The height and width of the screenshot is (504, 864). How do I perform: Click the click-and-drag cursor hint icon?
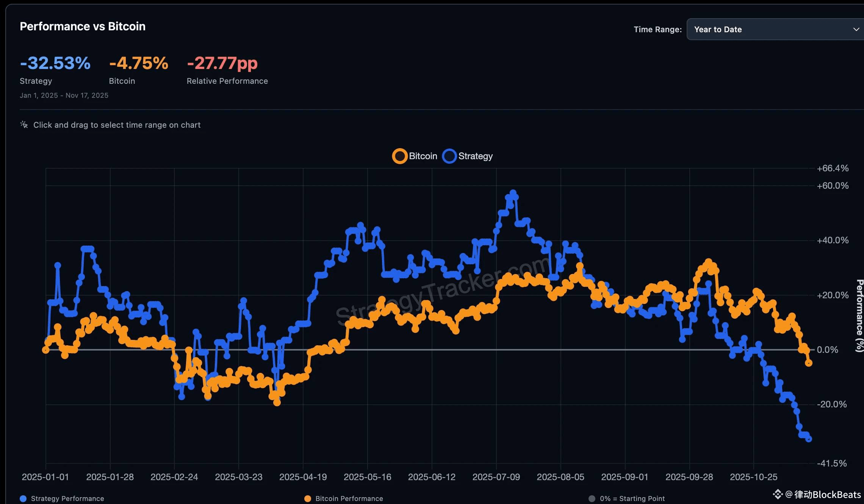click(x=24, y=125)
